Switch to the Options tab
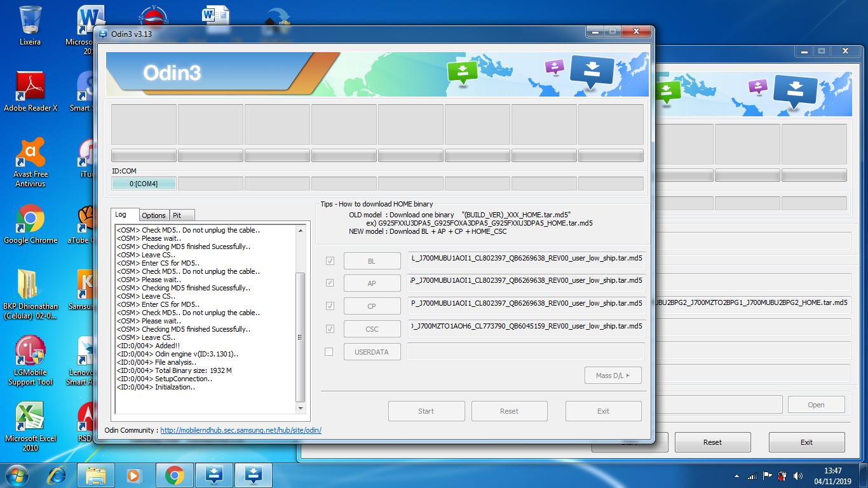Viewport: 868px width, 488px height. click(x=154, y=215)
